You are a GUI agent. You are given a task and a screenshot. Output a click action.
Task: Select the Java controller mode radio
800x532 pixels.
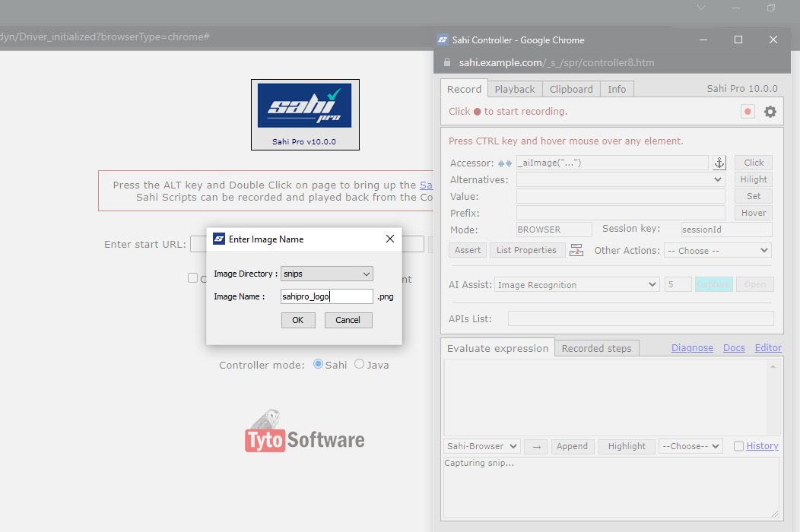point(359,364)
